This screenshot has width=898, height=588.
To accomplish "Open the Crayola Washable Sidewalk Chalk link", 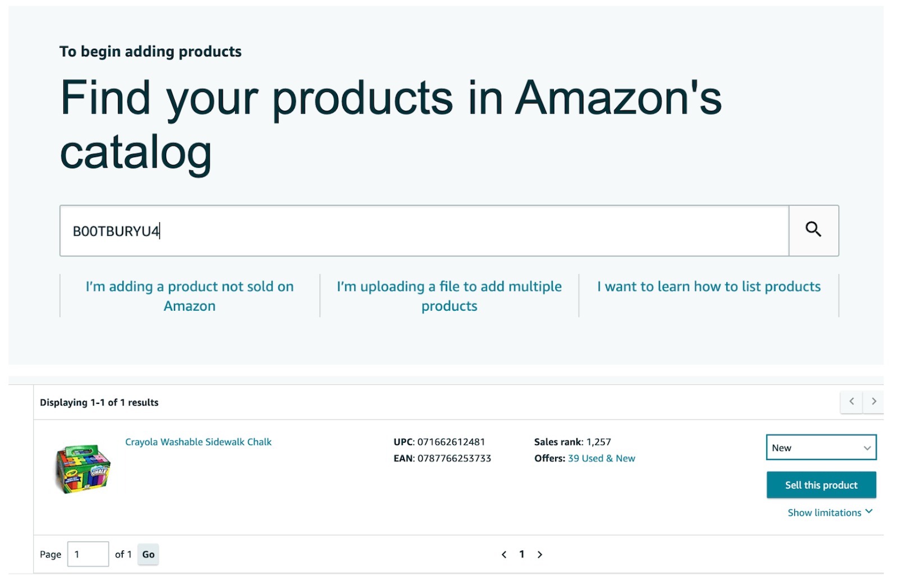I will [x=198, y=442].
